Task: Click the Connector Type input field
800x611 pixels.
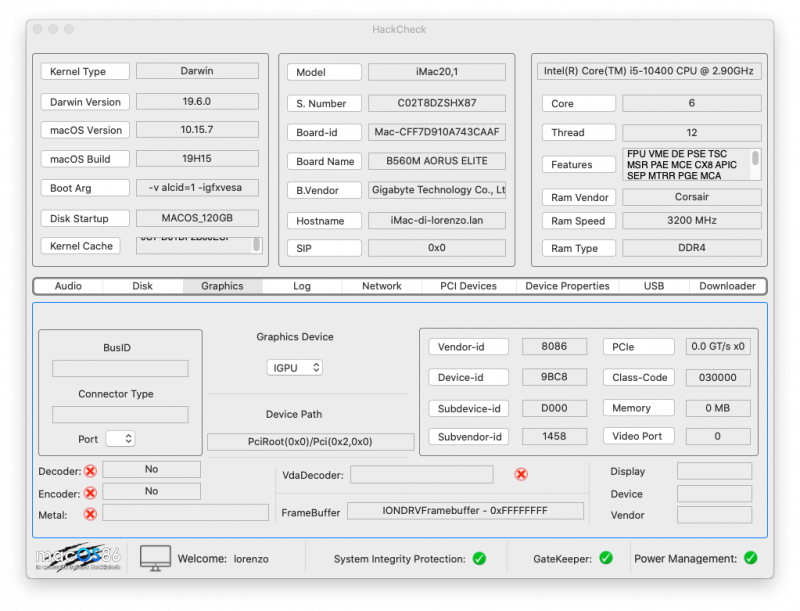Action: tap(120, 414)
